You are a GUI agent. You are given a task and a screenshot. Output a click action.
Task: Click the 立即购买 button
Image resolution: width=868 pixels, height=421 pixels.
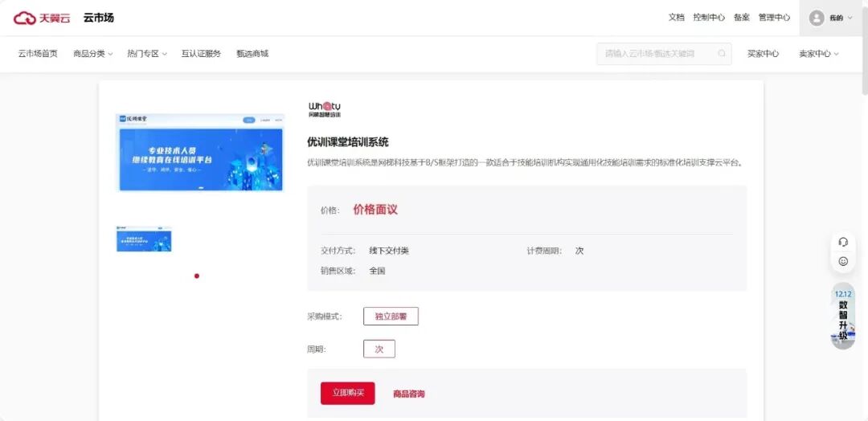coord(348,394)
